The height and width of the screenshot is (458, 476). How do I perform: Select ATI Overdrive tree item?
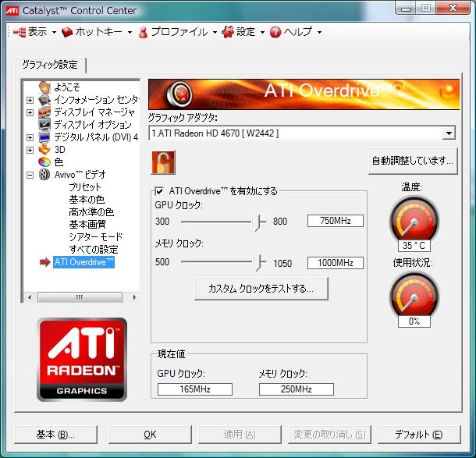coord(83,262)
